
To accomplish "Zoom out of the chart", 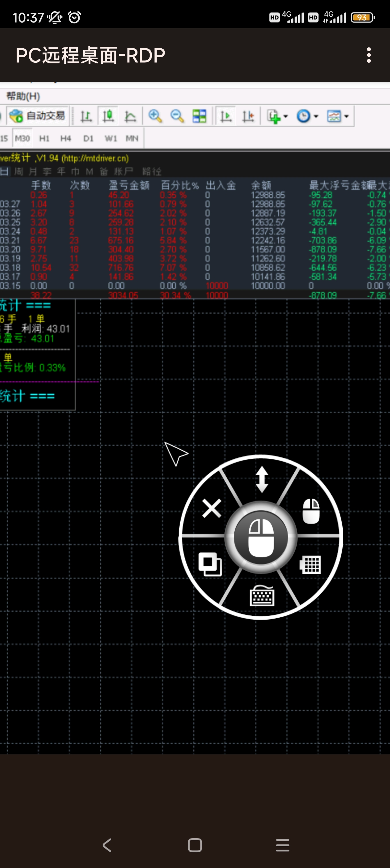I will coord(177,117).
